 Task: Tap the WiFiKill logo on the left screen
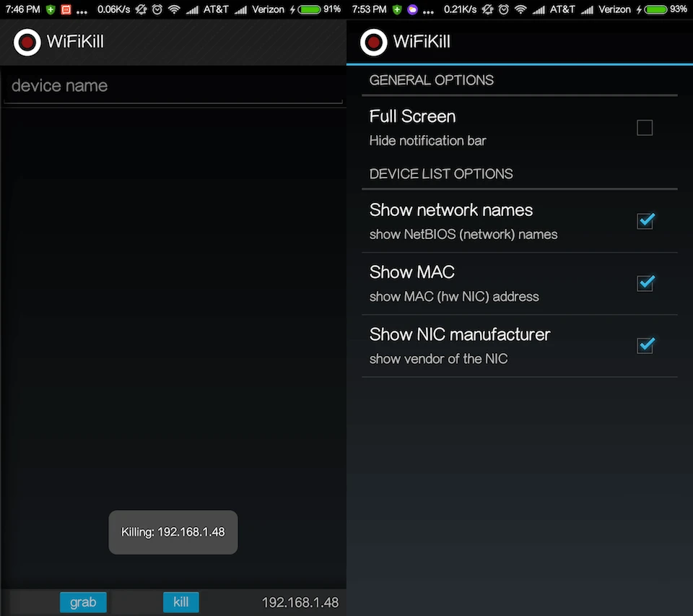(27, 42)
